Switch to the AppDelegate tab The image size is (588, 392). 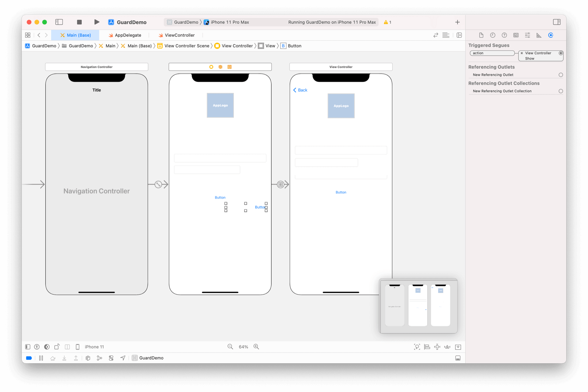click(x=128, y=35)
